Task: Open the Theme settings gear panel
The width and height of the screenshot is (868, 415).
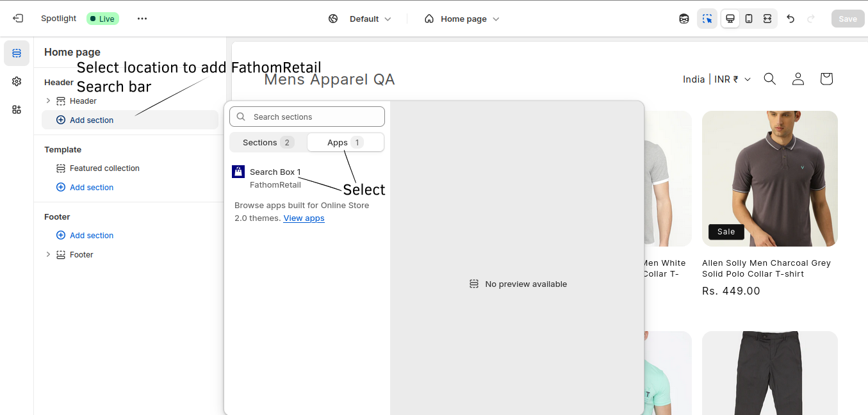Action: tap(17, 81)
